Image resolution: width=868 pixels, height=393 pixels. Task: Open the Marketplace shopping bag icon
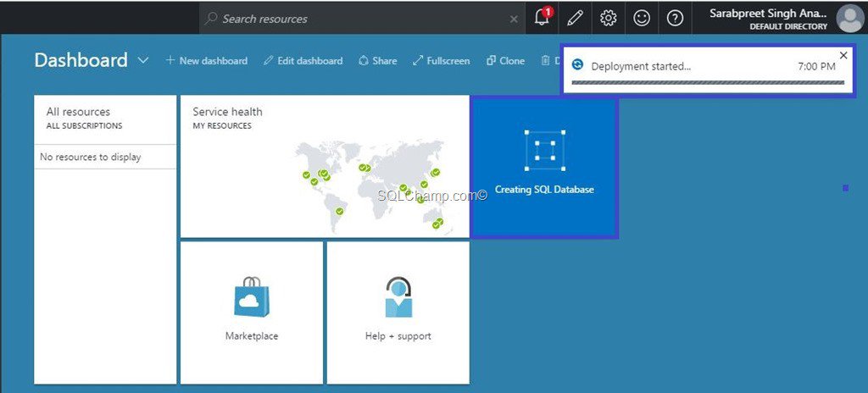252,296
